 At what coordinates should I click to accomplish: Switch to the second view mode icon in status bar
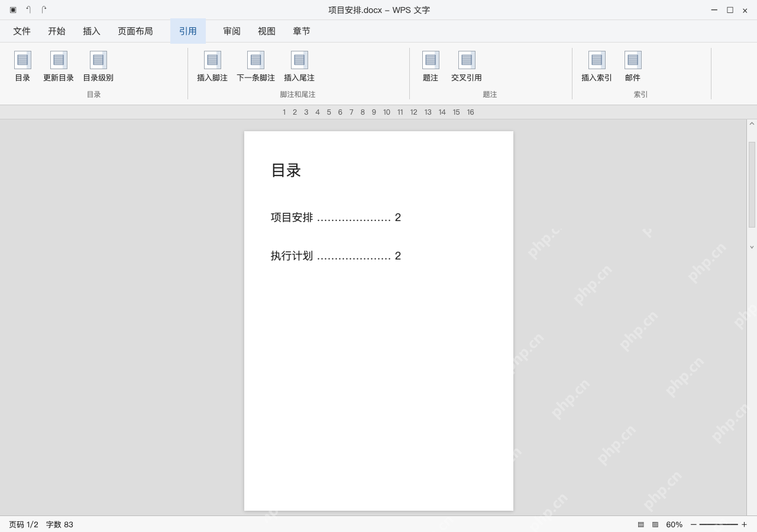pyautogui.click(x=655, y=524)
